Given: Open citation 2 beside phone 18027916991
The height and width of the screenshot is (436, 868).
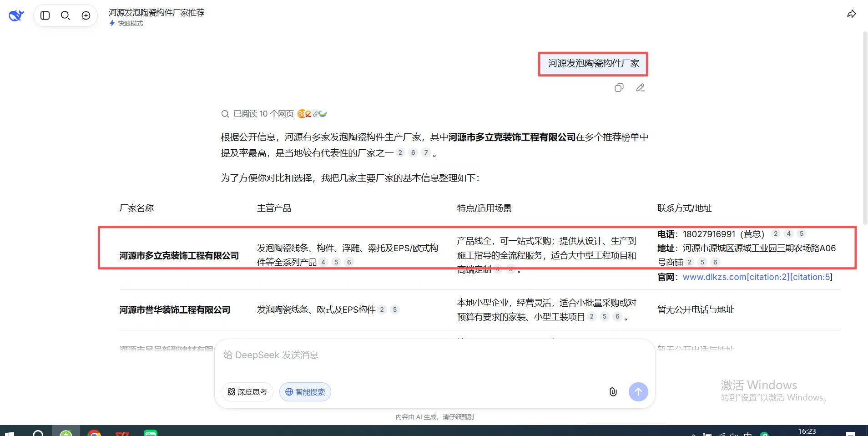Looking at the screenshot, I should [776, 233].
